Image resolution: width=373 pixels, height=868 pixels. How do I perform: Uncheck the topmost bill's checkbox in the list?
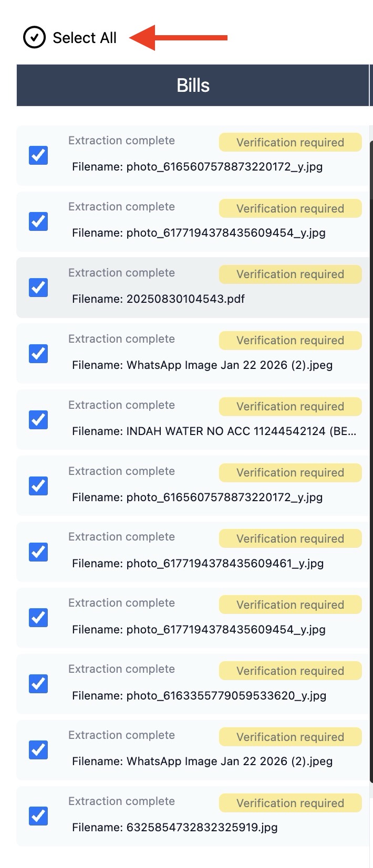38,155
